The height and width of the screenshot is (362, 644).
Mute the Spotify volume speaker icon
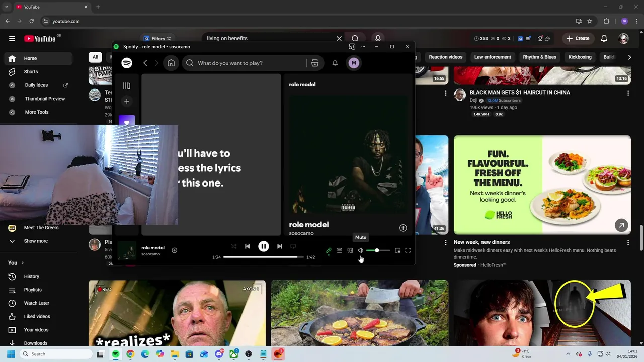(361, 250)
